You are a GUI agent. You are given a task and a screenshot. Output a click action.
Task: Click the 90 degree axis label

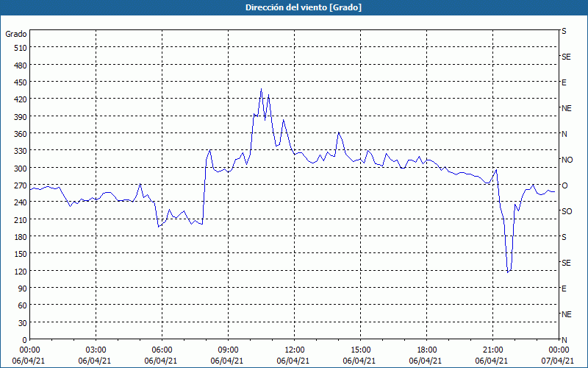click(x=23, y=289)
